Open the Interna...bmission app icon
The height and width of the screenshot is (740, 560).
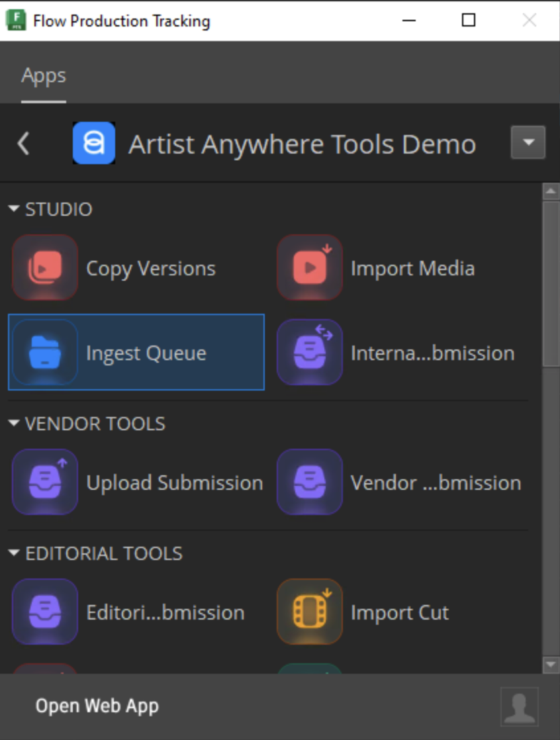coord(310,352)
